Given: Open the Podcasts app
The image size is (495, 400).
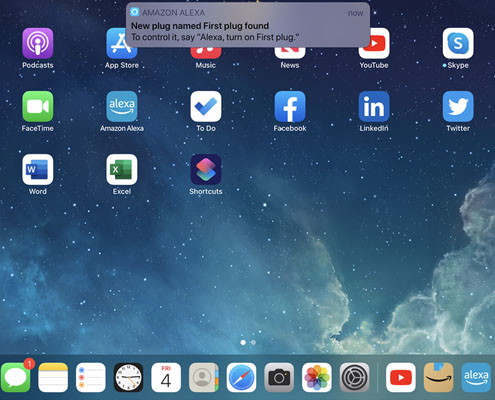Looking at the screenshot, I should pos(38,43).
